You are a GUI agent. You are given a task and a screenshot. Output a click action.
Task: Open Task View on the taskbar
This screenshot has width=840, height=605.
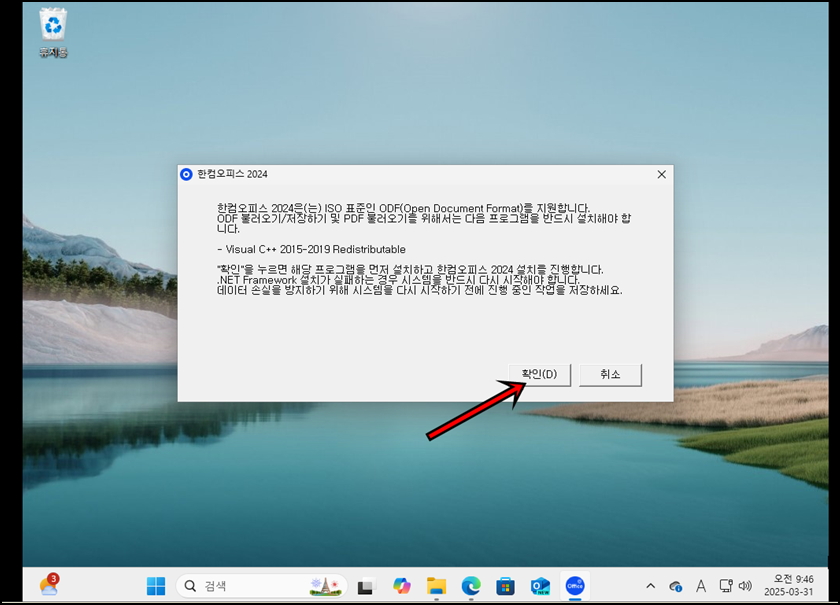pos(366,586)
